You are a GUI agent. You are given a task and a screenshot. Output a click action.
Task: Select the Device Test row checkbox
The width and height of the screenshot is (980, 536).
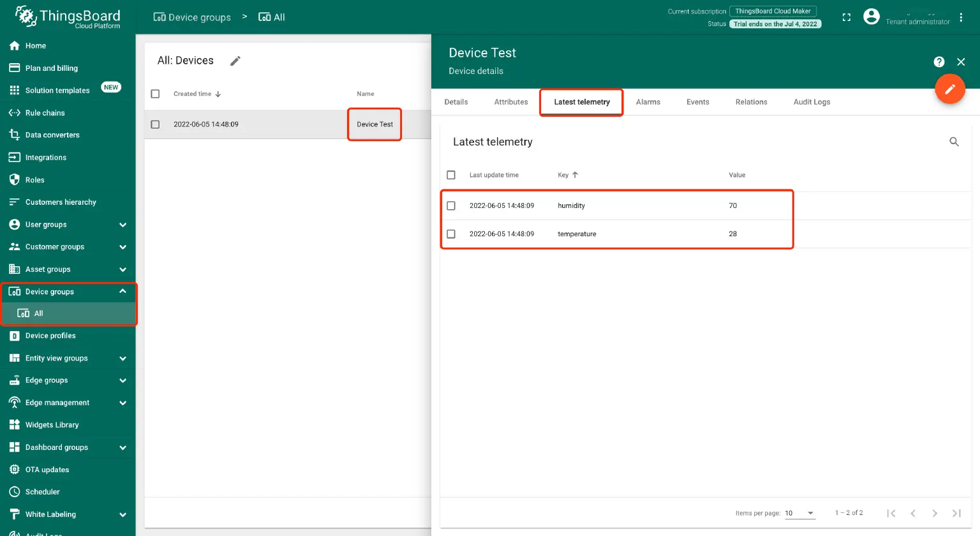coord(155,124)
